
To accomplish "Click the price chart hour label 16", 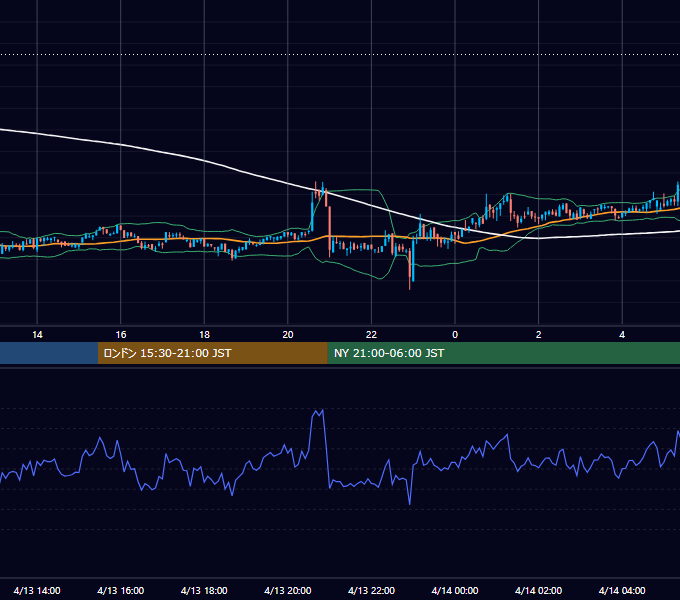I will coord(121,335).
